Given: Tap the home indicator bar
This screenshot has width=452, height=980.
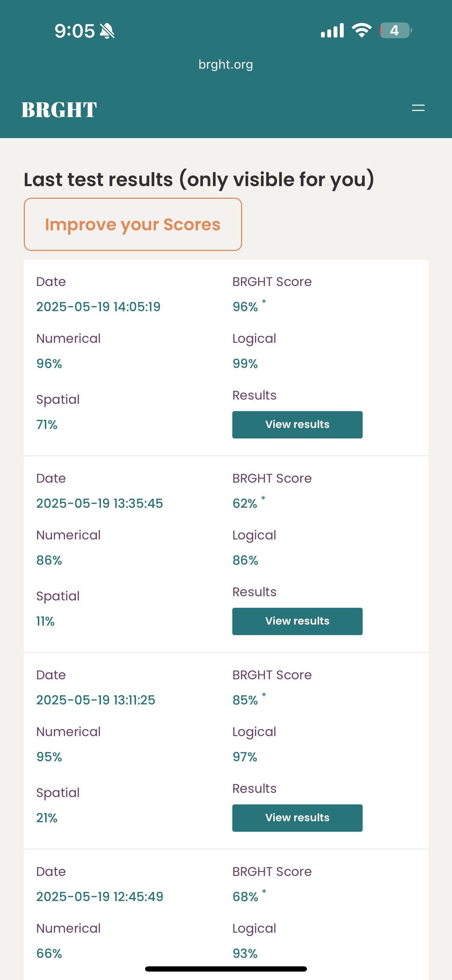Looking at the screenshot, I should (x=226, y=968).
